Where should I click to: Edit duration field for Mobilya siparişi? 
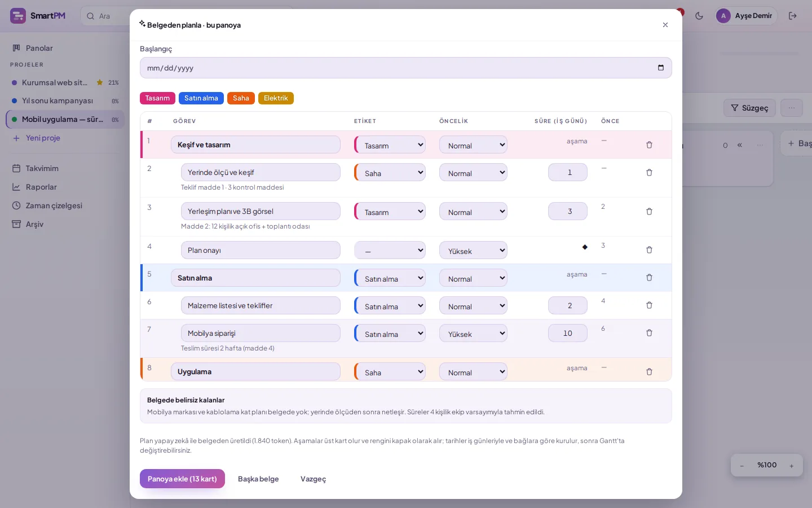click(x=568, y=333)
